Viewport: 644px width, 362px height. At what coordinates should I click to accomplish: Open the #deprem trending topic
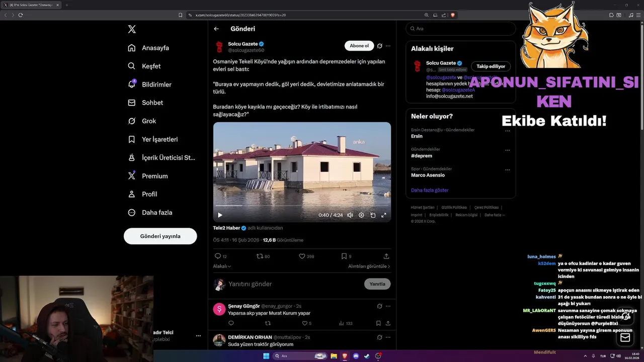[422, 156]
